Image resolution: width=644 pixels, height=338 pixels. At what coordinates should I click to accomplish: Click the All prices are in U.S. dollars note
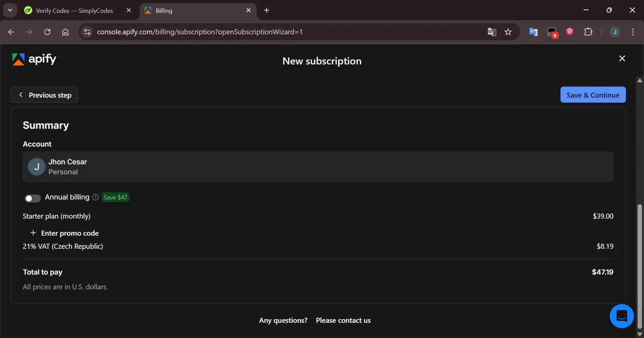(x=65, y=287)
